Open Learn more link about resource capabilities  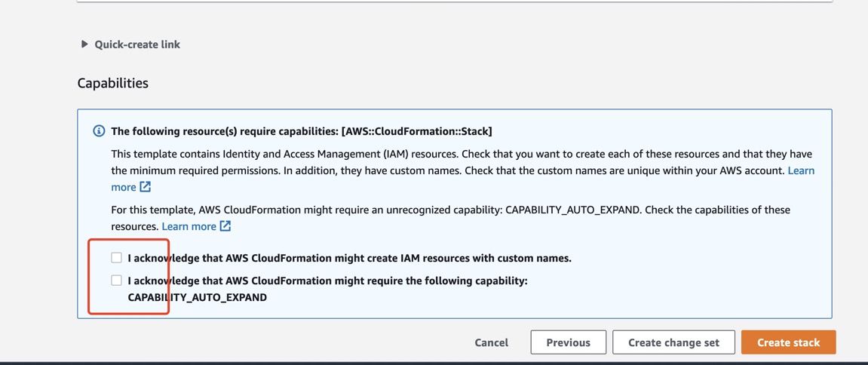[189, 226]
